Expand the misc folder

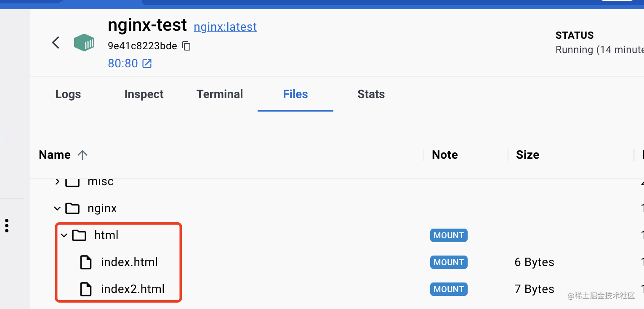click(x=57, y=182)
